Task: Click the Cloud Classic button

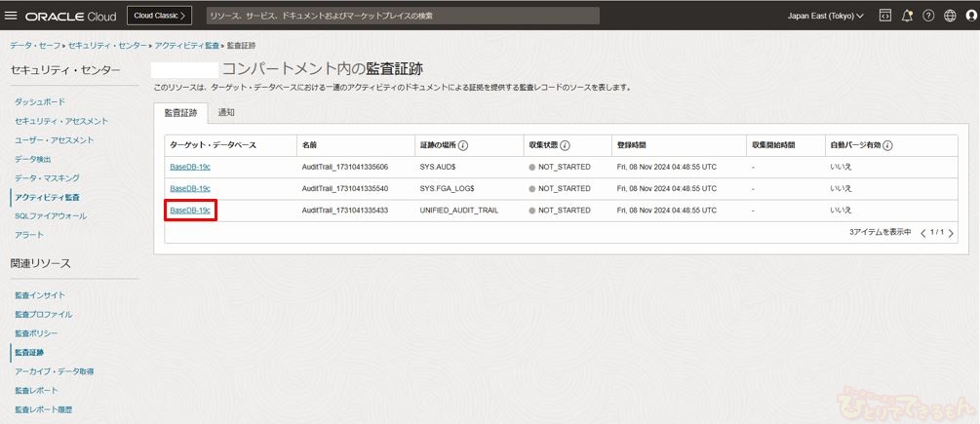Action: (159, 16)
